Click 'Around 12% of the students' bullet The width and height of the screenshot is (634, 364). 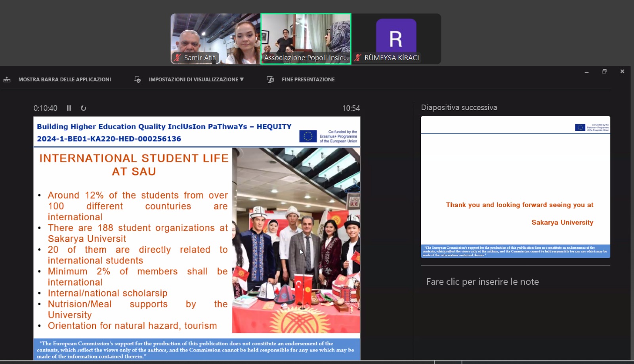tap(138, 206)
